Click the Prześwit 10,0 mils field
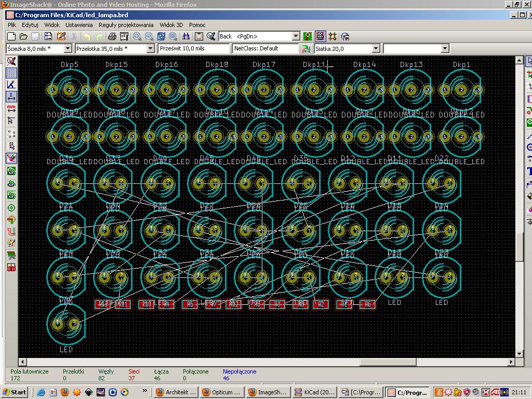532x399 pixels. (194, 48)
